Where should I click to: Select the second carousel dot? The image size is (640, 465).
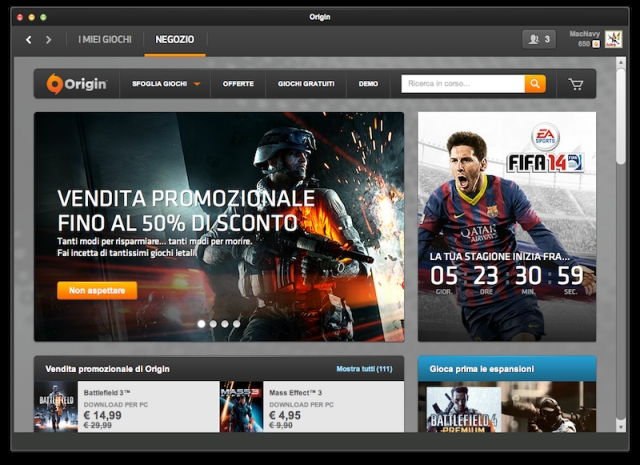coord(213,324)
